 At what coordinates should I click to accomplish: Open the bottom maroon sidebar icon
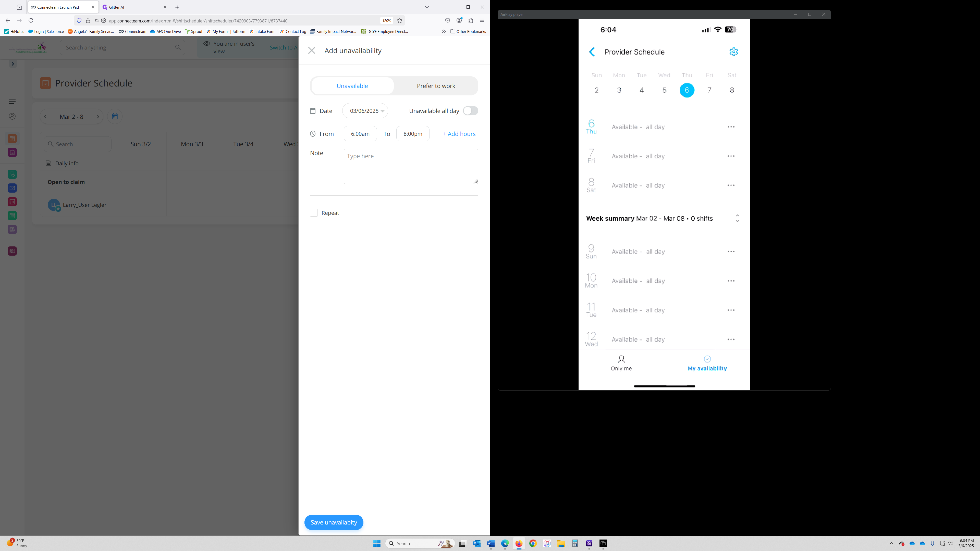point(12,251)
